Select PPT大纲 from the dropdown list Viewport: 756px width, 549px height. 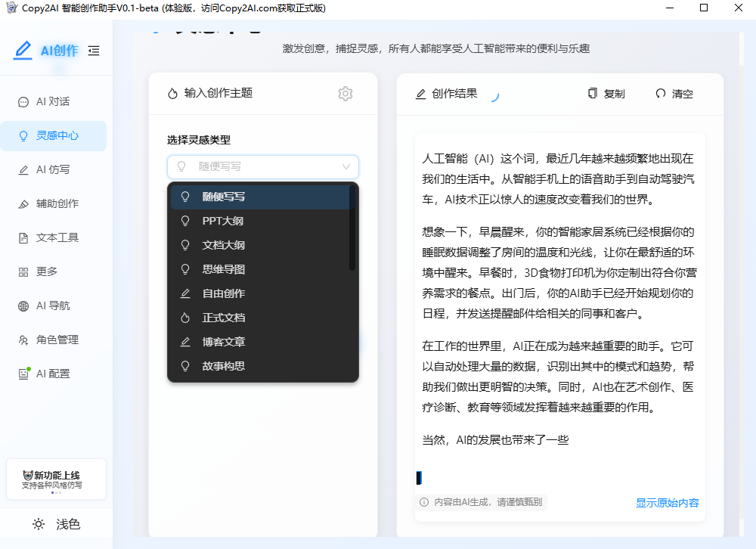(x=222, y=221)
